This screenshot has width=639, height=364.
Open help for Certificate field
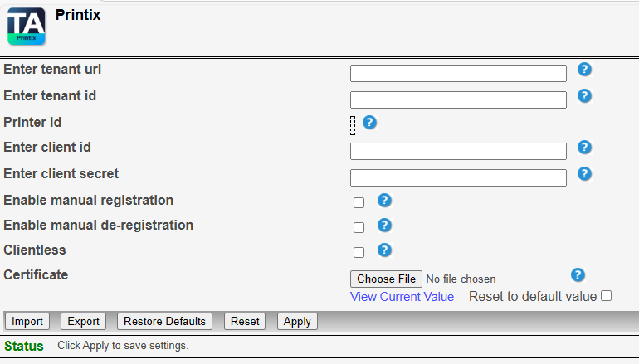click(578, 274)
